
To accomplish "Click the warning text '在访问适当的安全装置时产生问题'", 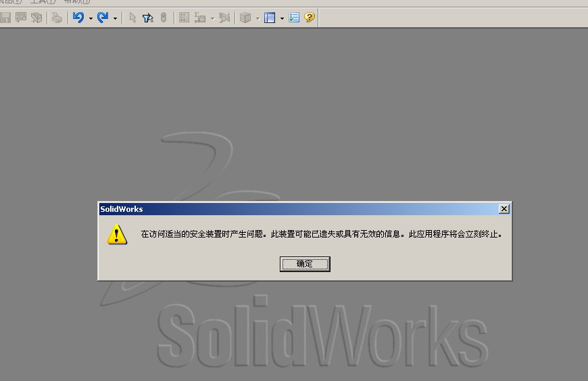I will (x=202, y=234).
